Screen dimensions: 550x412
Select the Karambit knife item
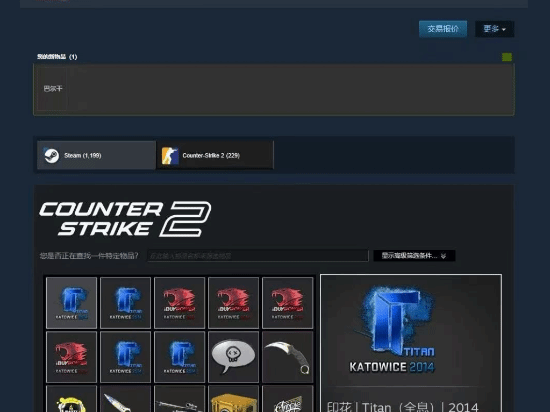pyautogui.click(x=288, y=357)
